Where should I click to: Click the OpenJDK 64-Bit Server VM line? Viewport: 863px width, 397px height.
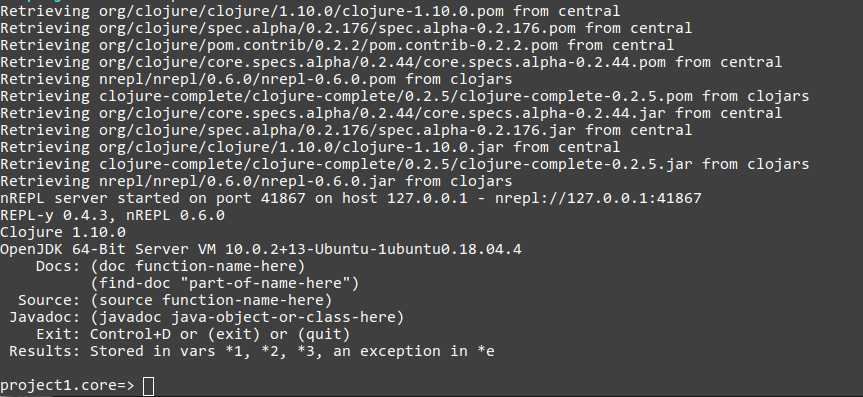click(x=261, y=249)
